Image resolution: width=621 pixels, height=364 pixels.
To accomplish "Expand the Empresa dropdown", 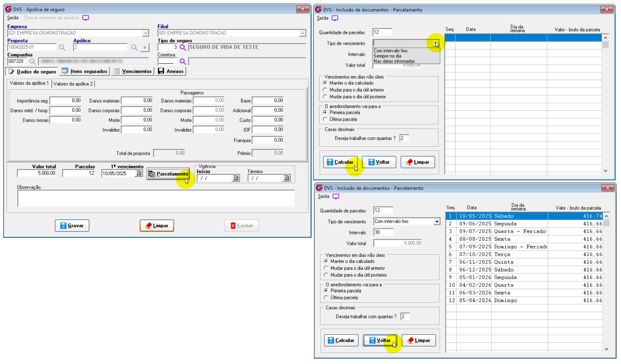I will pos(145,33).
